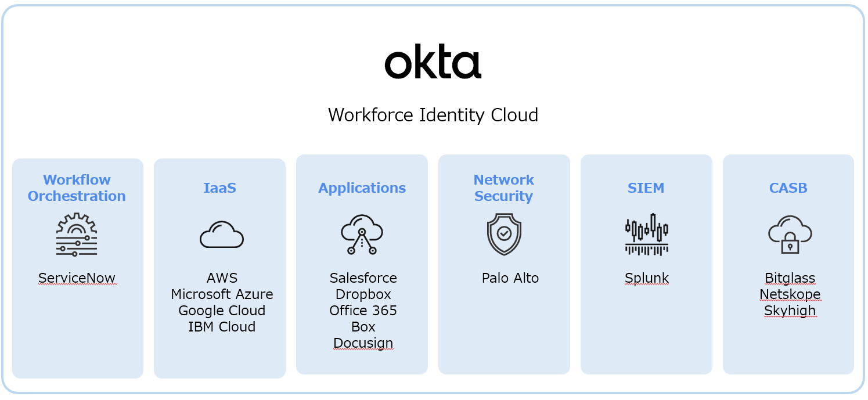Click the IaaS cloud icon
Viewport: 868px width, 400px height.
coord(222,235)
